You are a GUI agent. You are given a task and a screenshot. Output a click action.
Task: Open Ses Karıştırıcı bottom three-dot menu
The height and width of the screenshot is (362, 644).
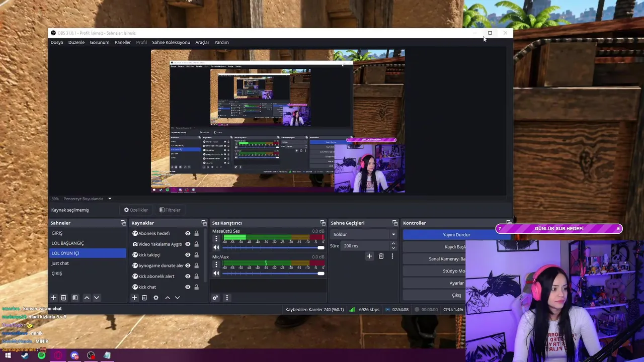227,298
